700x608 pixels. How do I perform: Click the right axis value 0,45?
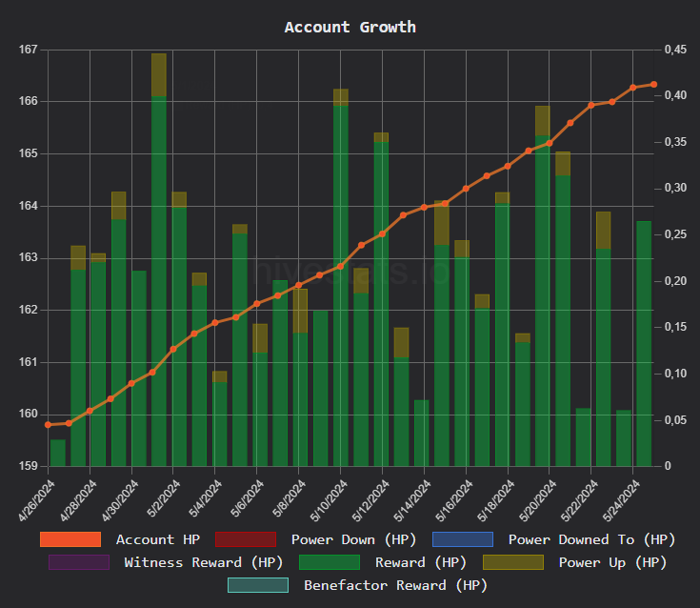676,50
